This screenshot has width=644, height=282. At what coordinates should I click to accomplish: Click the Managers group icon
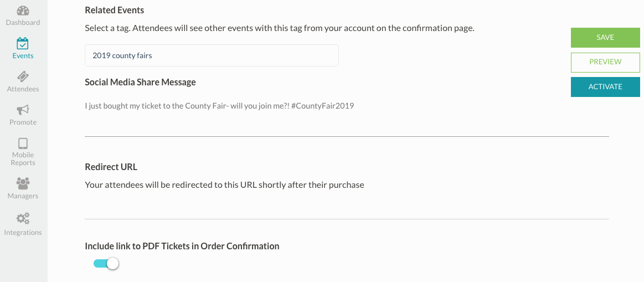[23, 183]
